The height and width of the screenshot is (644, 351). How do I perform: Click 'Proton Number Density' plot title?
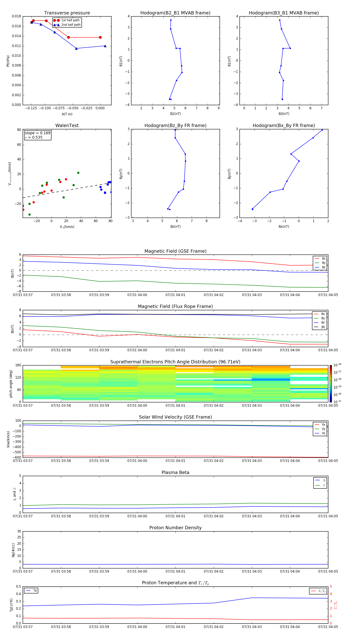[x=175, y=528]
